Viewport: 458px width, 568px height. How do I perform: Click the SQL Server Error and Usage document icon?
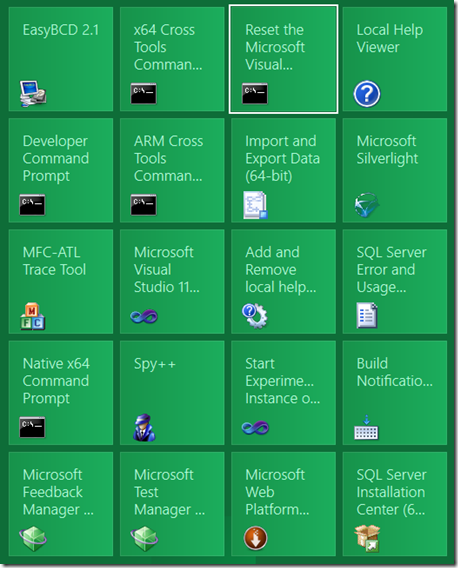point(367,316)
